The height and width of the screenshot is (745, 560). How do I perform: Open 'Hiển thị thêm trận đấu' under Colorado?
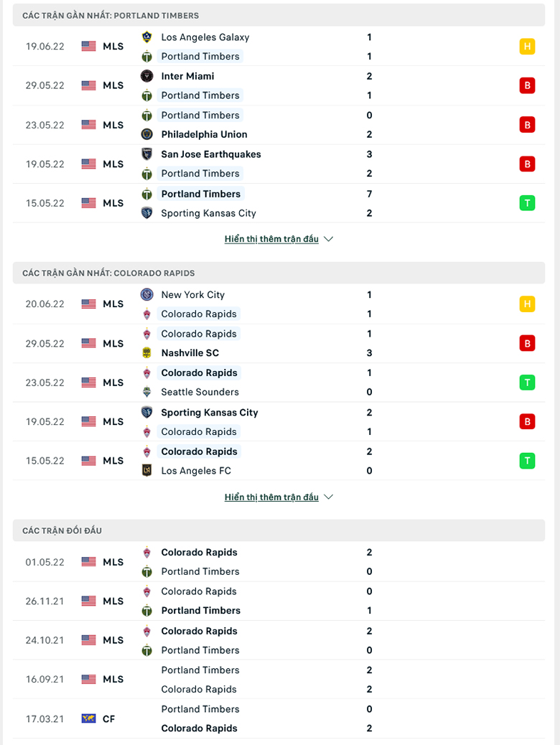click(x=271, y=497)
